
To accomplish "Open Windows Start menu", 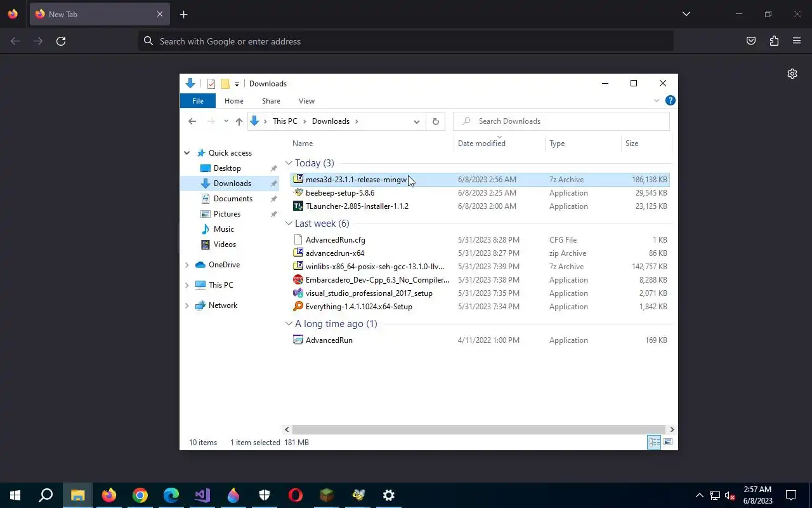I will 15,495.
